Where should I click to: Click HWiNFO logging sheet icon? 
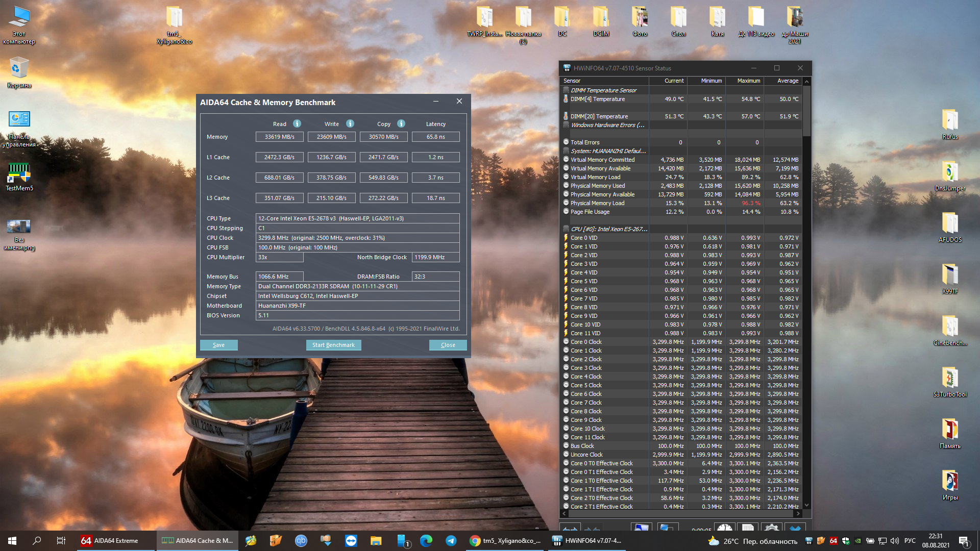748,528
